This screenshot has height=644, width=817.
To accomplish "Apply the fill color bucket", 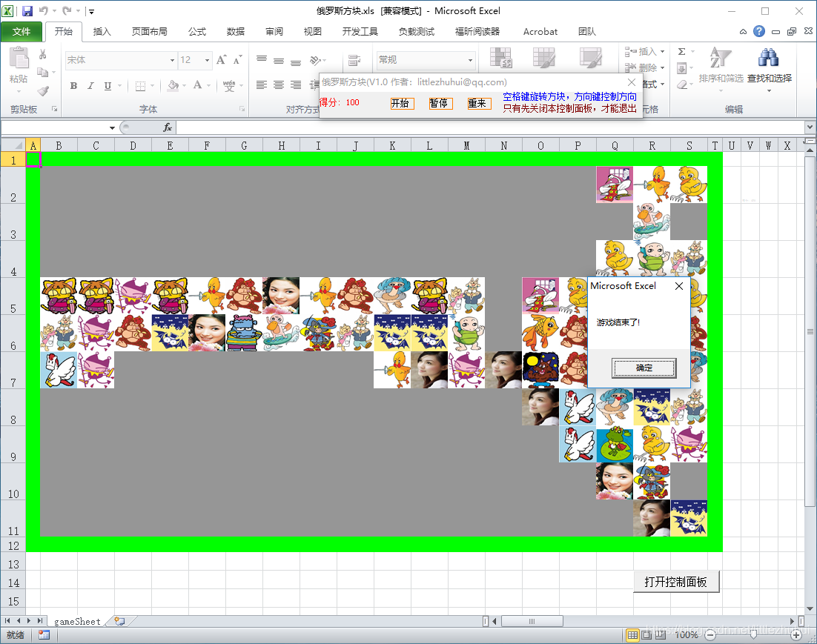I will (x=173, y=85).
